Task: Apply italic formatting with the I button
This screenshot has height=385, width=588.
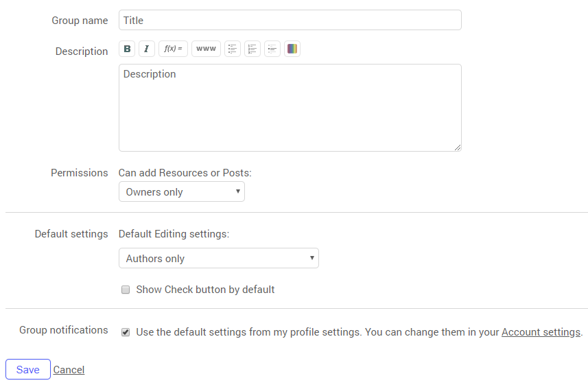Action: [x=147, y=49]
